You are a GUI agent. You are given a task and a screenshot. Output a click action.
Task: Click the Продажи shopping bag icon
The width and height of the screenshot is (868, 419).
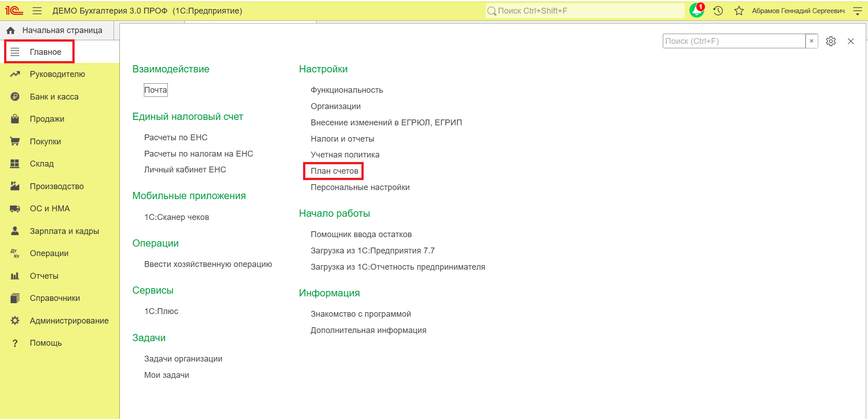[x=15, y=119]
